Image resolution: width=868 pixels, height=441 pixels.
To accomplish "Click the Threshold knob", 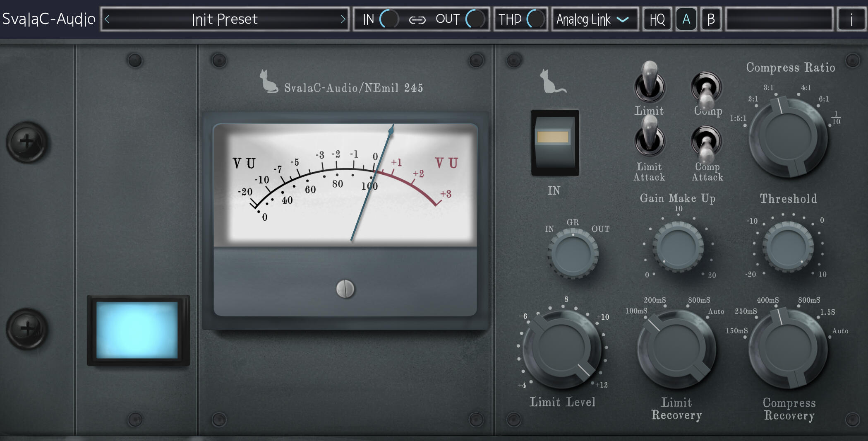I will click(x=788, y=247).
